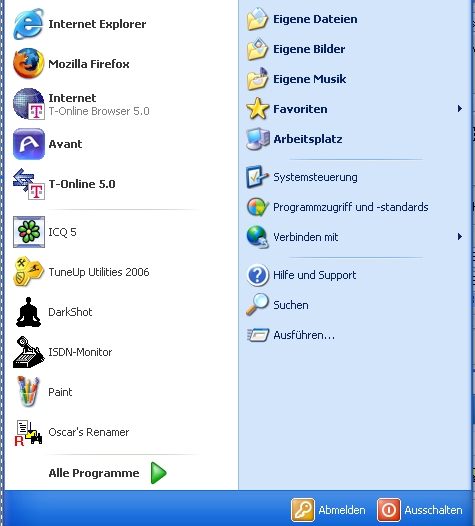Image resolution: width=475 pixels, height=526 pixels.
Task: Open the ICQ 5 flower icon
Action: point(29,232)
